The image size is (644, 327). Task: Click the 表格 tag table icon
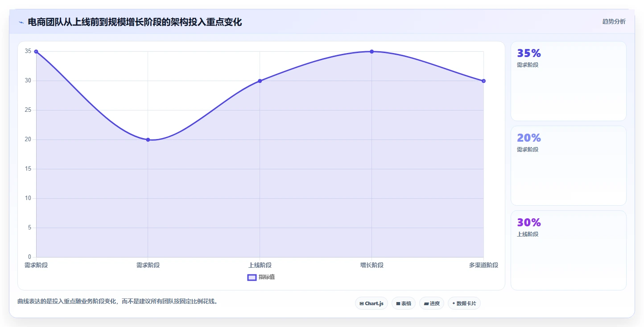tap(398, 303)
